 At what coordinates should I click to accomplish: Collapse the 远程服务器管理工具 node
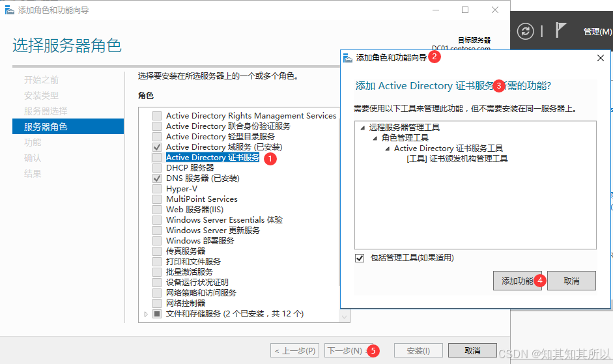[x=362, y=128]
